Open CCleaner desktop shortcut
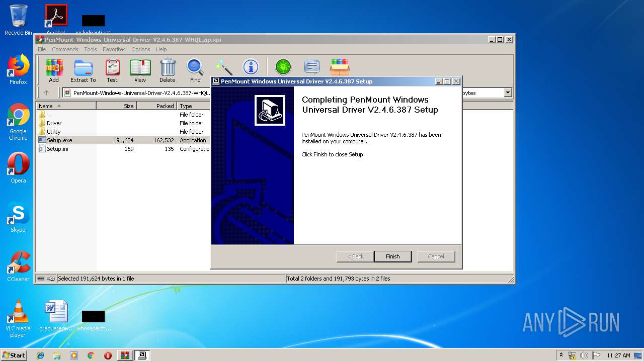Viewport: 644px width, 362px height. tap(18, 266)
